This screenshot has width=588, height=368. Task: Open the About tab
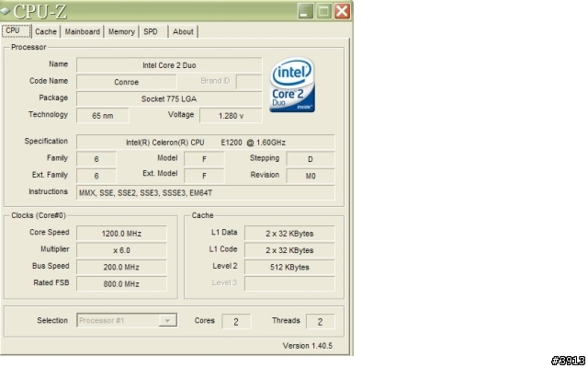pos(183,31)
